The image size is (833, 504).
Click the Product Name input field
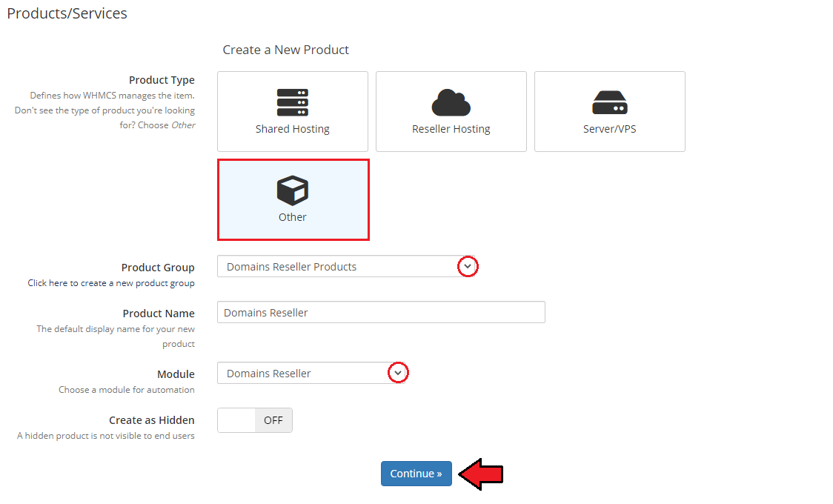[x=381, y=312]
